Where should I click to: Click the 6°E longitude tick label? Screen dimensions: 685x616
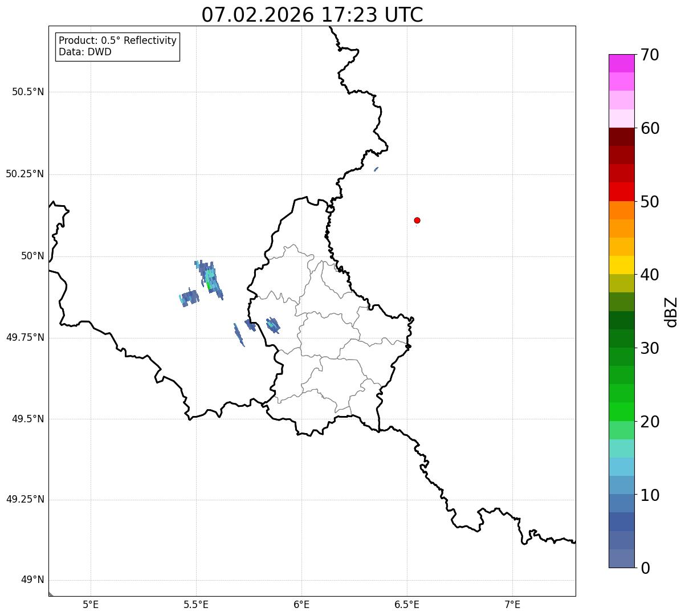[301, 604]
